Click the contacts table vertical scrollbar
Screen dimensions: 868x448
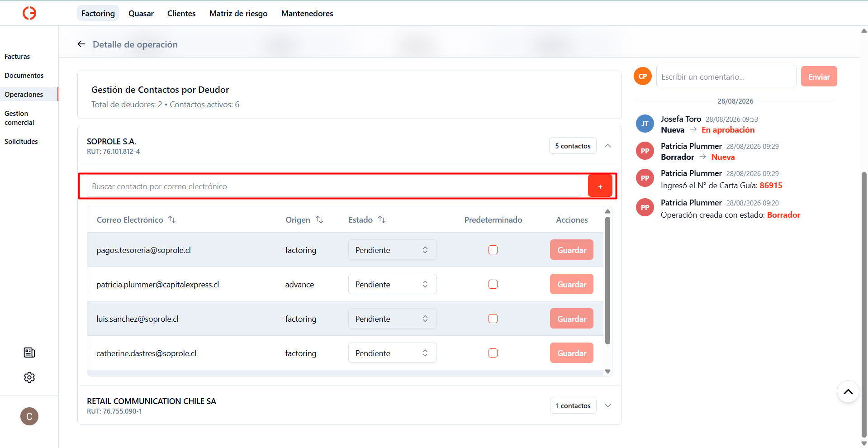point(607,281)
